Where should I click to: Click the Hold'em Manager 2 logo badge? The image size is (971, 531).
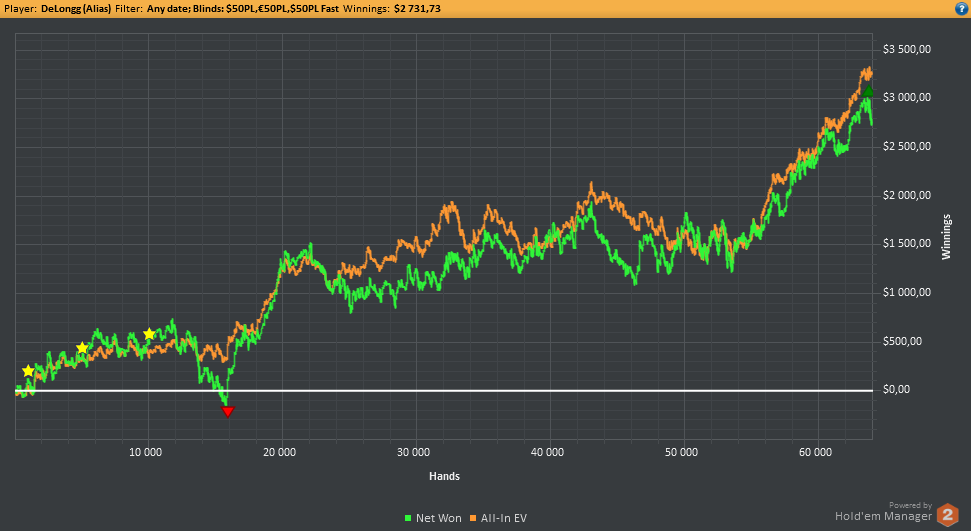pyautogui.click(x=947, y=515)
